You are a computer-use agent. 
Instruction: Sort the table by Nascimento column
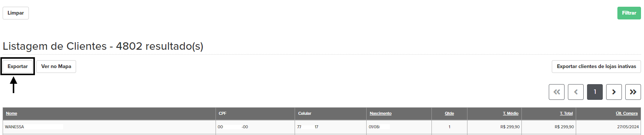click(380, 113)
